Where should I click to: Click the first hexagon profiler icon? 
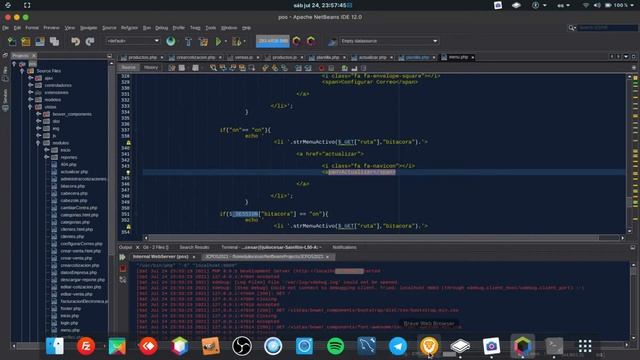click(x=297, y=41)
